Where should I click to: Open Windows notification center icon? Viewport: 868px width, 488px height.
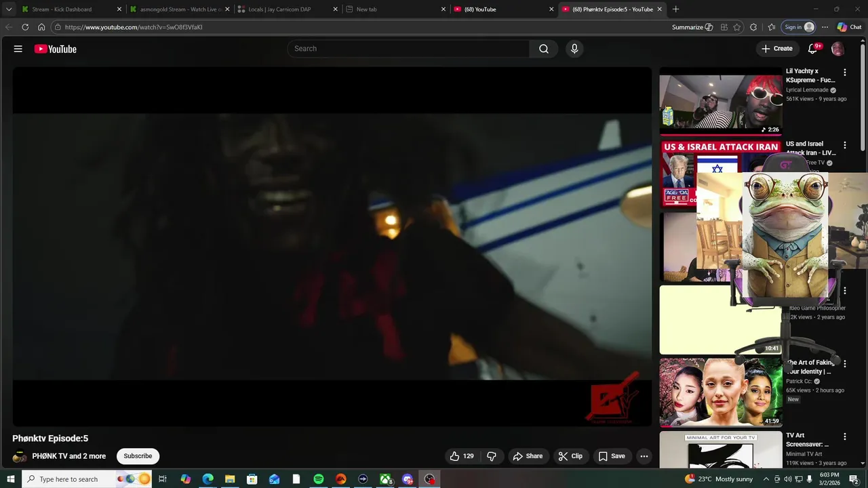[x=854, y=479]
